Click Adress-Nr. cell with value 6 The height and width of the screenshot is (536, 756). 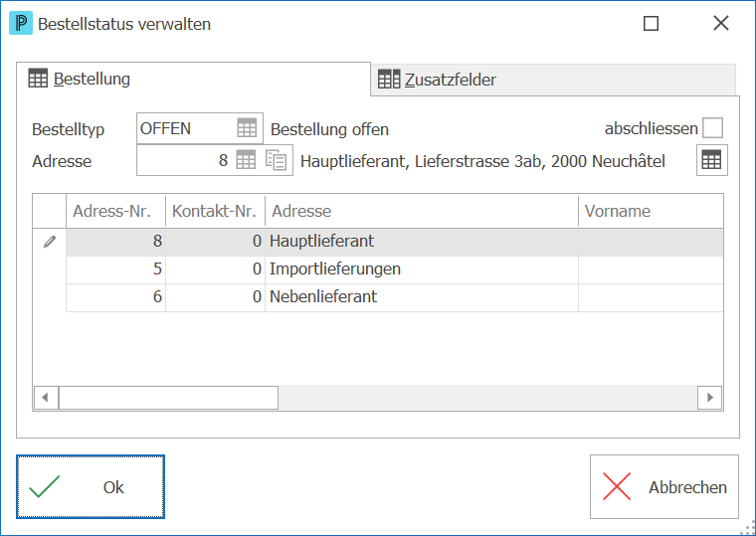point(115,297)
